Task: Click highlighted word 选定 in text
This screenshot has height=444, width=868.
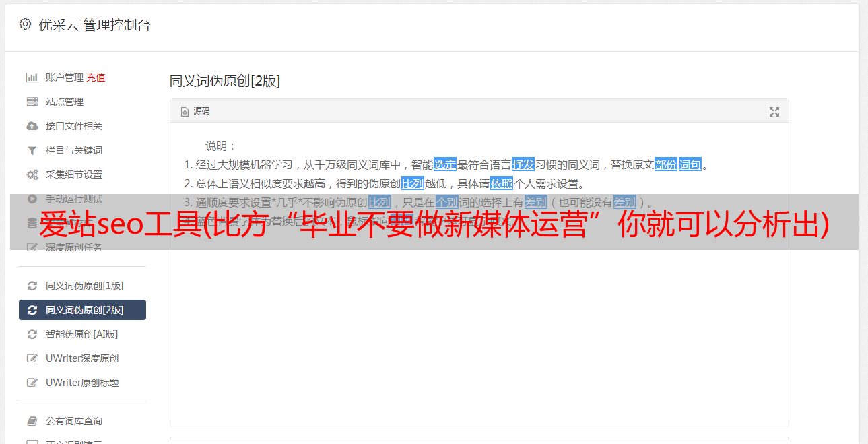Action: click(445, 164)
